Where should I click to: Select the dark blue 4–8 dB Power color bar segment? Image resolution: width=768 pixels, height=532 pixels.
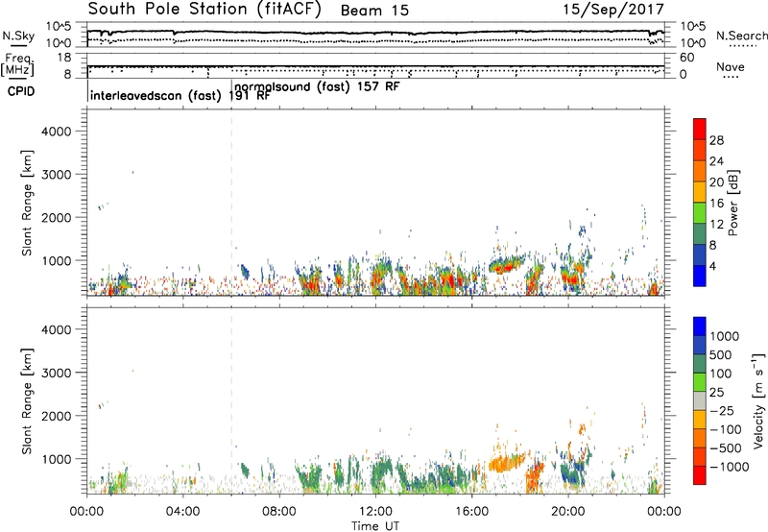pos(700,254)
